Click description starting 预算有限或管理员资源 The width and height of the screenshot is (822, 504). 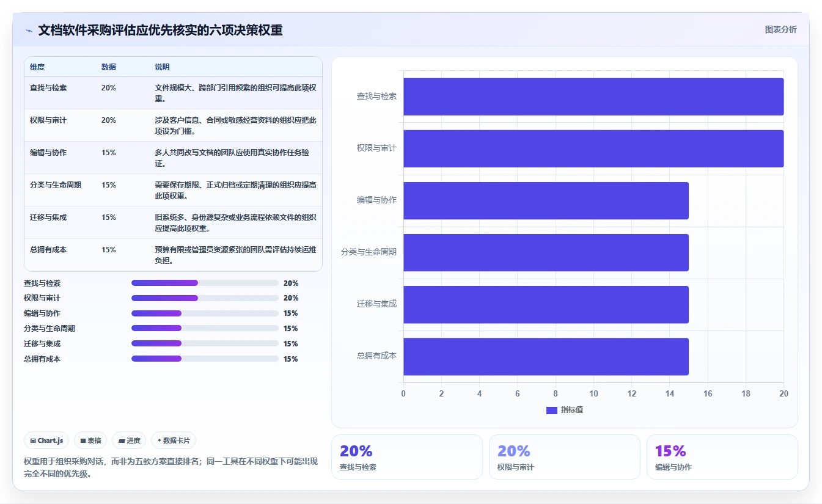236,255
